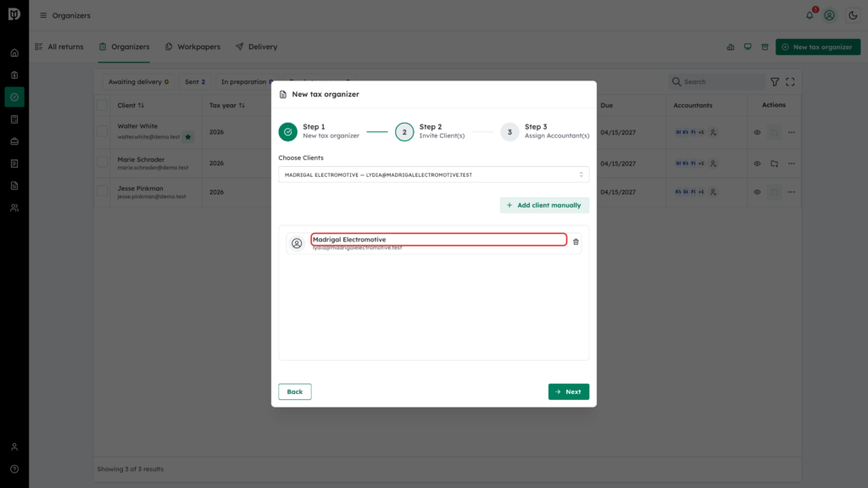Click the app logo in the sidebar

coord(14,14)
